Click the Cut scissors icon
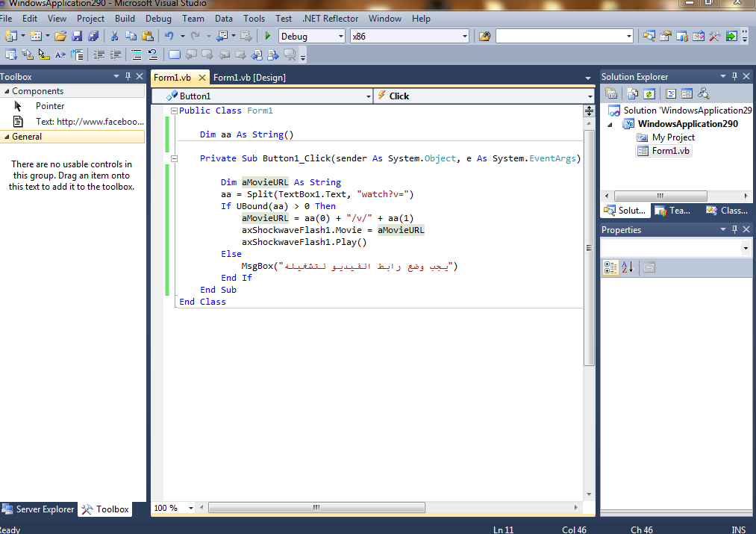The image size is (756, 534). click(x=114, y=36)
